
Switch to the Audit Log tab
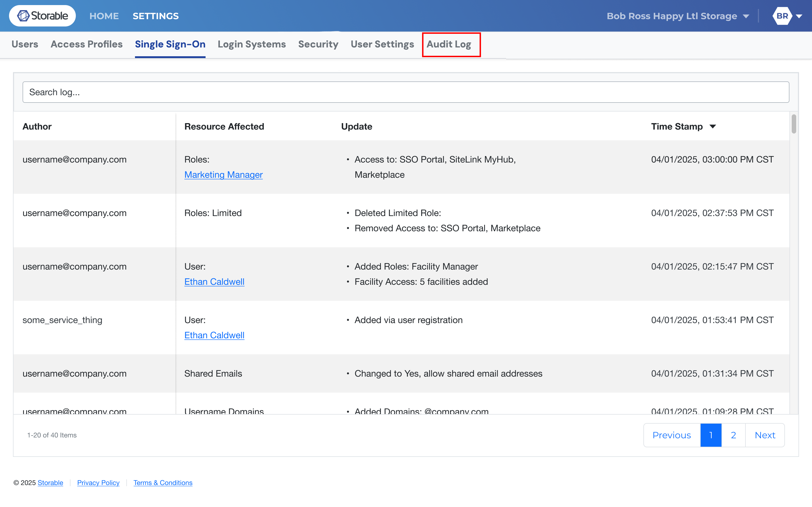449,44
